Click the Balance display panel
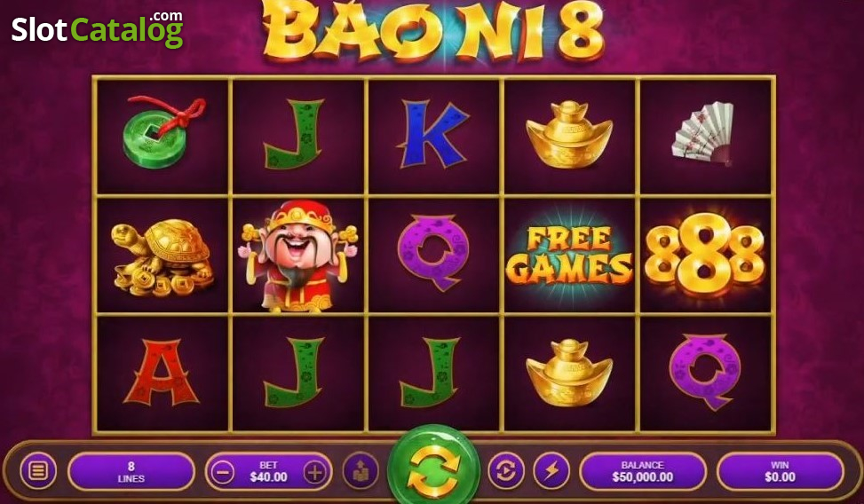864x504 pixels. coord(643,471)
